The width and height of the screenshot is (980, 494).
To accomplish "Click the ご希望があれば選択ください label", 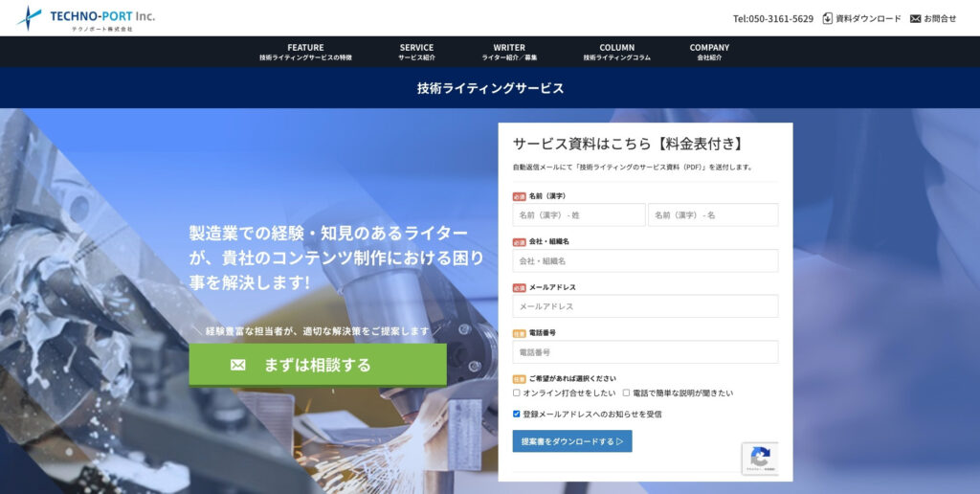I will (572, 378).
